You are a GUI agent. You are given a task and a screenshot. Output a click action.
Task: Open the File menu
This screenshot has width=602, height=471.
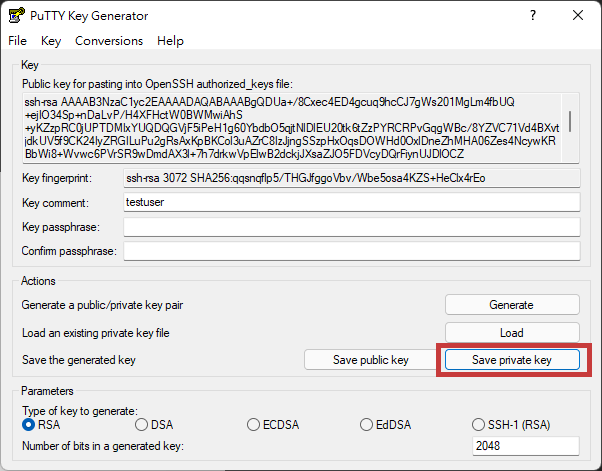[x=17, y=41]
